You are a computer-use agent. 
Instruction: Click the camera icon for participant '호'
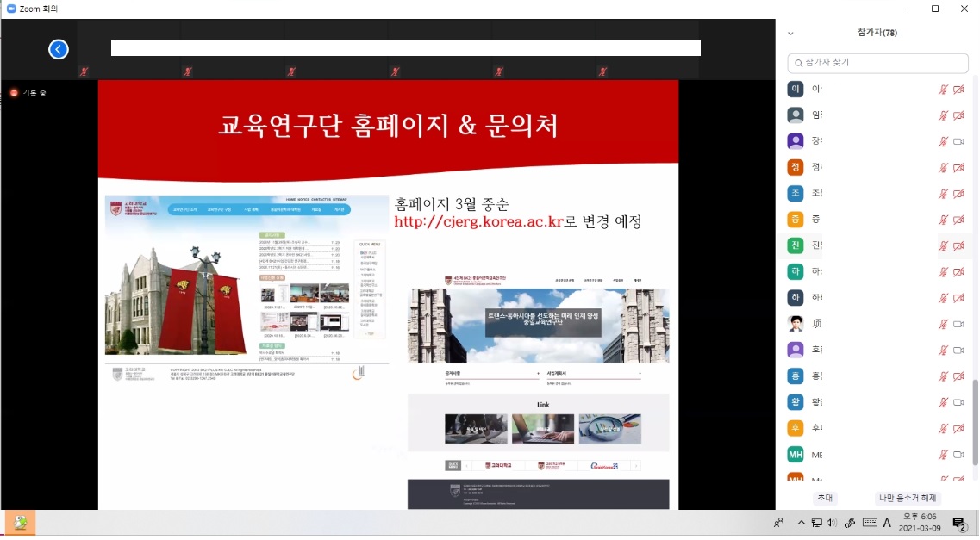[x=958, y=350]
